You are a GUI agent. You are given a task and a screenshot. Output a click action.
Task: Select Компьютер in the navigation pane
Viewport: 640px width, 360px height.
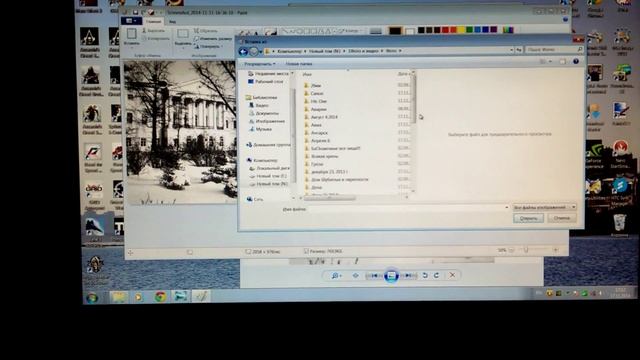[262, 160]
